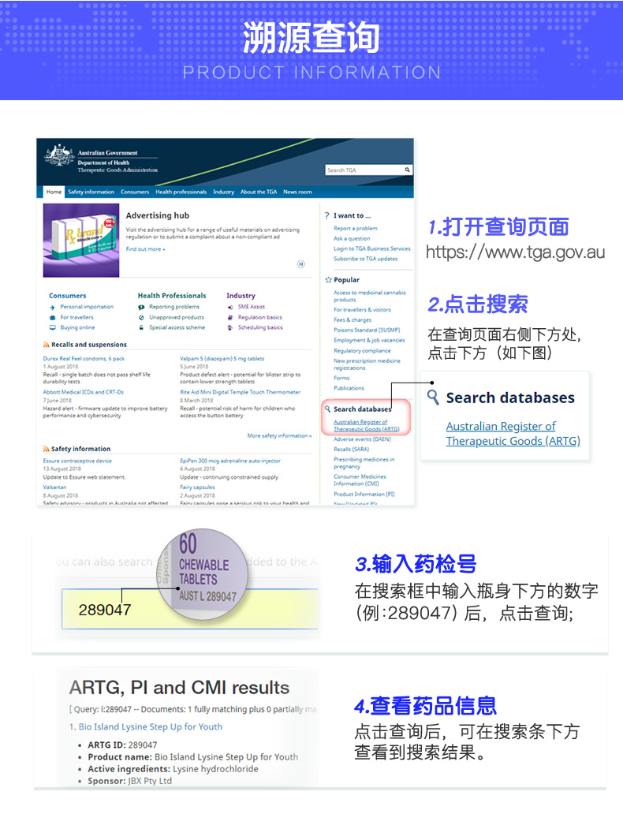Open the Recalls (SARA) link
Screen dimensions: 623x840
352,450
